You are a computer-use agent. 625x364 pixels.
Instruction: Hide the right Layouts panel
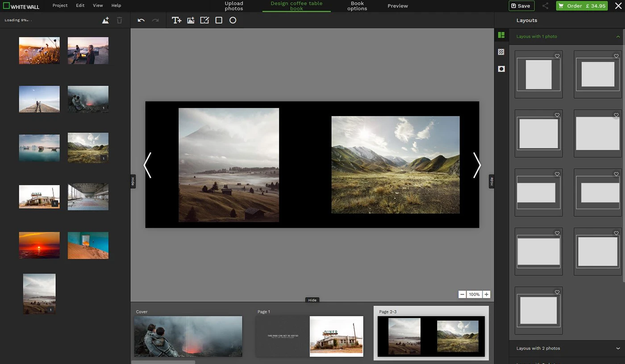coord(492,182)
